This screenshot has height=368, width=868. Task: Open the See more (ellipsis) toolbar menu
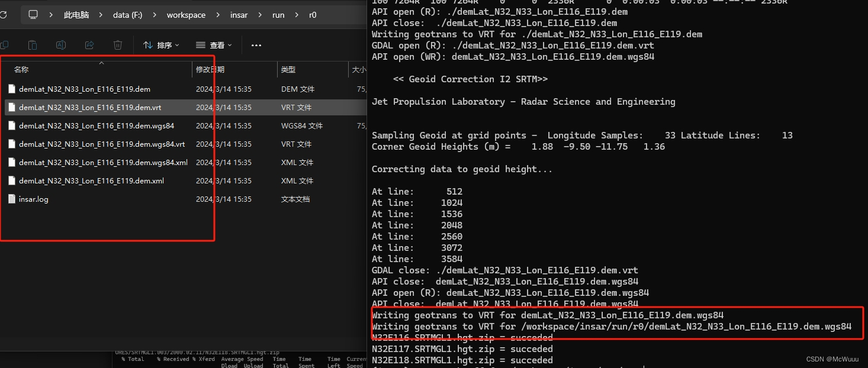256,45
